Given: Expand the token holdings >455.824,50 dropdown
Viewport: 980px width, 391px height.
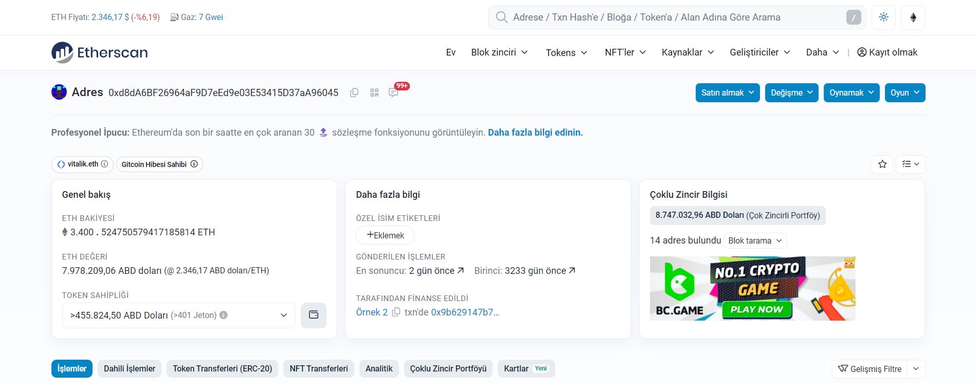Looking at the screenshot, I should 179,315.
